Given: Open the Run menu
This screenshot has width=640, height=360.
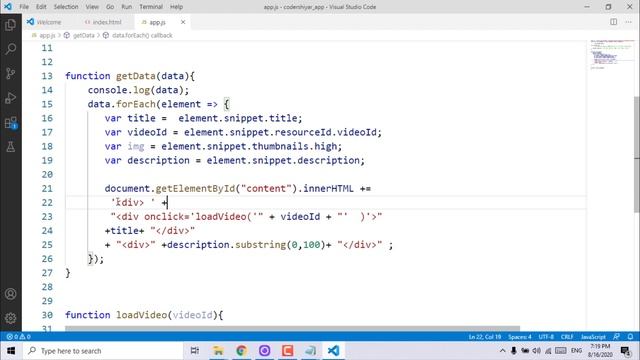Looking at the screenshot, I should click(x=127, y=7).
